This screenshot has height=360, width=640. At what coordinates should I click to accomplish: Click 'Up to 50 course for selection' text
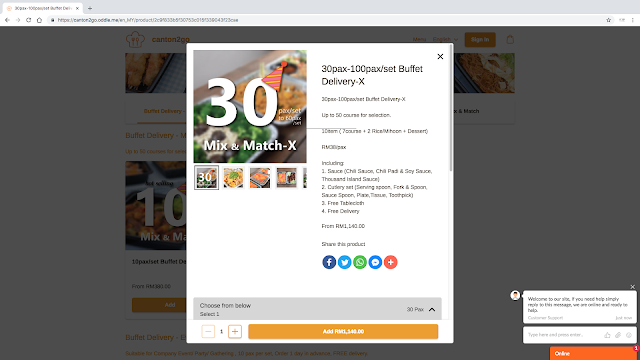356,115
